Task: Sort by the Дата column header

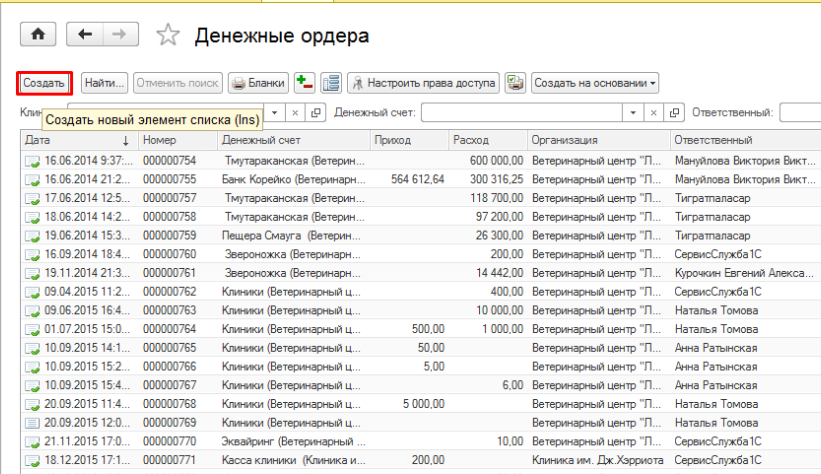Action: click(70, 141)
